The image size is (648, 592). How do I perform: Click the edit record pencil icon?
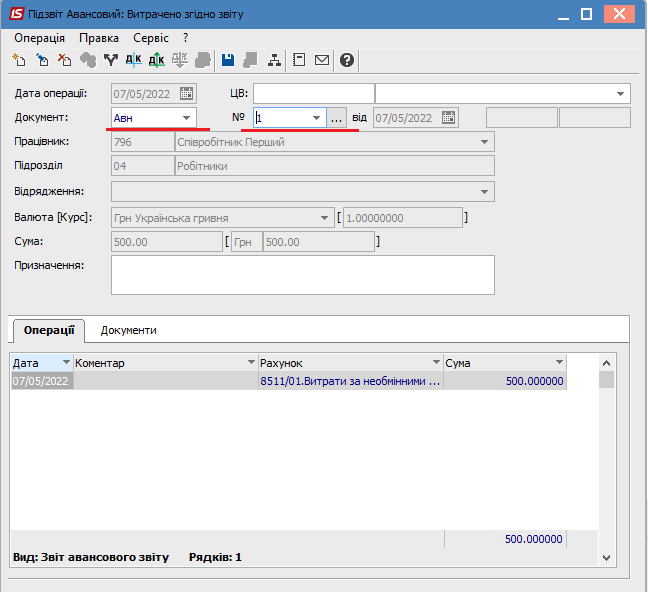click(x=42, y=60)
